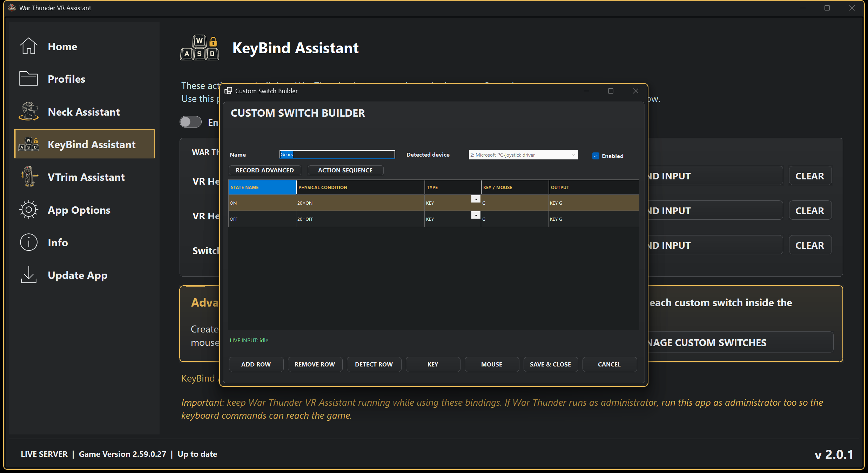868x473 pixels.
Task: Click the Update App download icon
Action: point(28,275)
